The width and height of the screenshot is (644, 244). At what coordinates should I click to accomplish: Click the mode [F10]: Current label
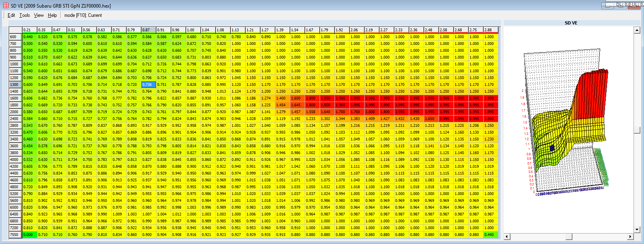pos(83,15)
